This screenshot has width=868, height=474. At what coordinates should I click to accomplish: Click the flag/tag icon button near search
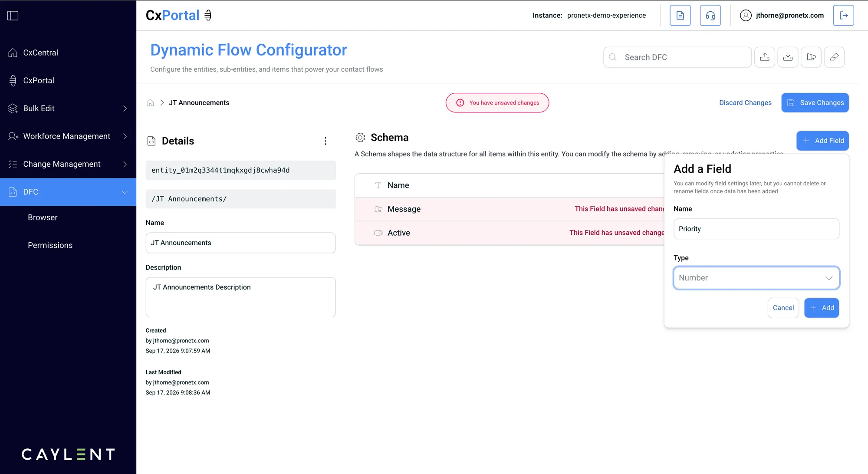pyautogui.click(x=811, y=57)
